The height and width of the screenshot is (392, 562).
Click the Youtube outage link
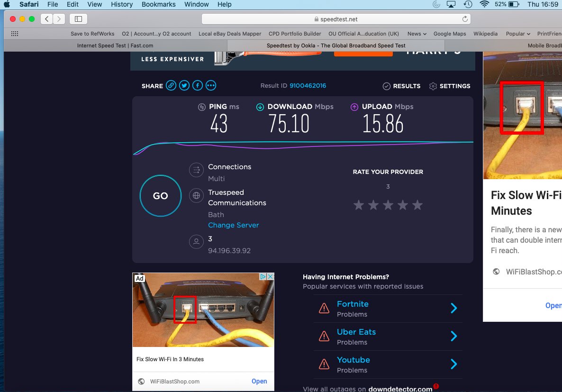[354, 360]
